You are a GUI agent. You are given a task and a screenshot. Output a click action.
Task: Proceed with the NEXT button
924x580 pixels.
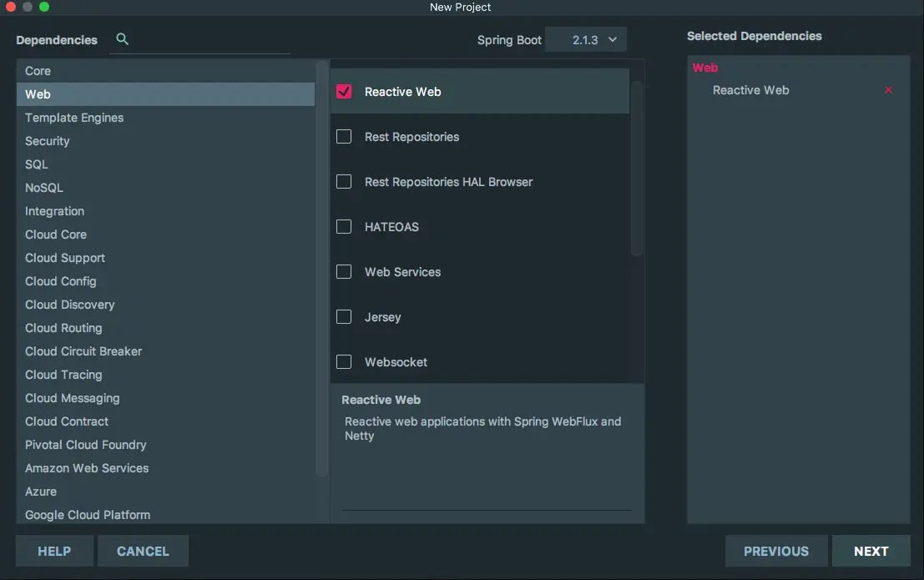pyautogui.click(x=871, y=551)
